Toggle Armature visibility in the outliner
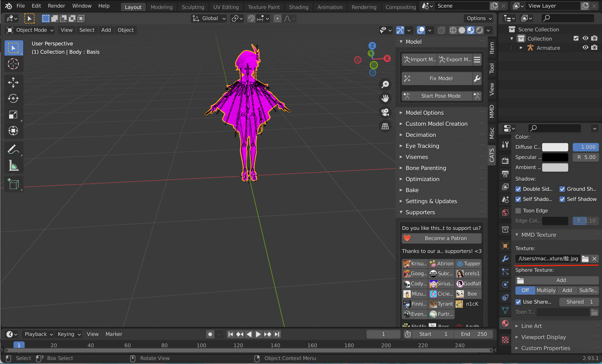This screenshot has height=364, width=602. (x=585, y=47)
